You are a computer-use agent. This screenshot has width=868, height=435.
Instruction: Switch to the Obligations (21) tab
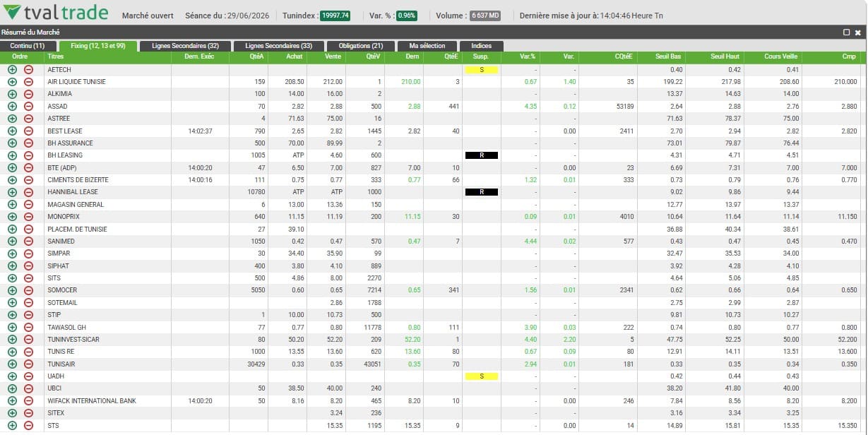pyautogui.click(x=360, y=46)
